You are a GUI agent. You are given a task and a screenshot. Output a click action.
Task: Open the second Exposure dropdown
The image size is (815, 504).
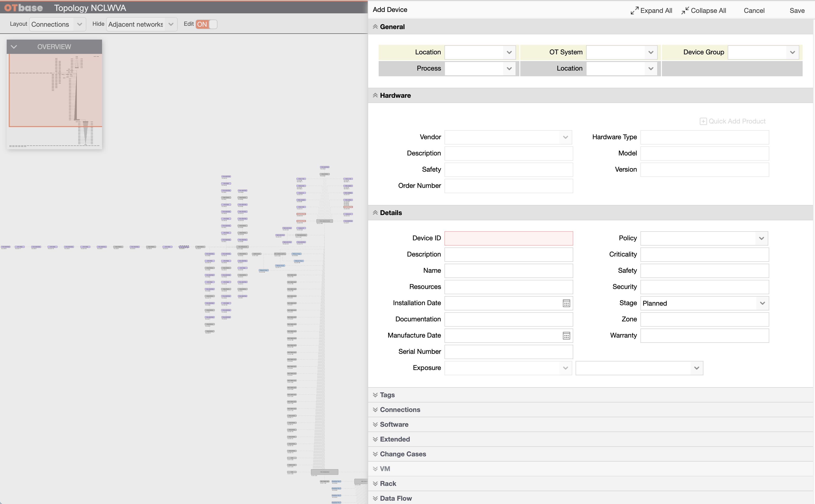pos(639,368)
